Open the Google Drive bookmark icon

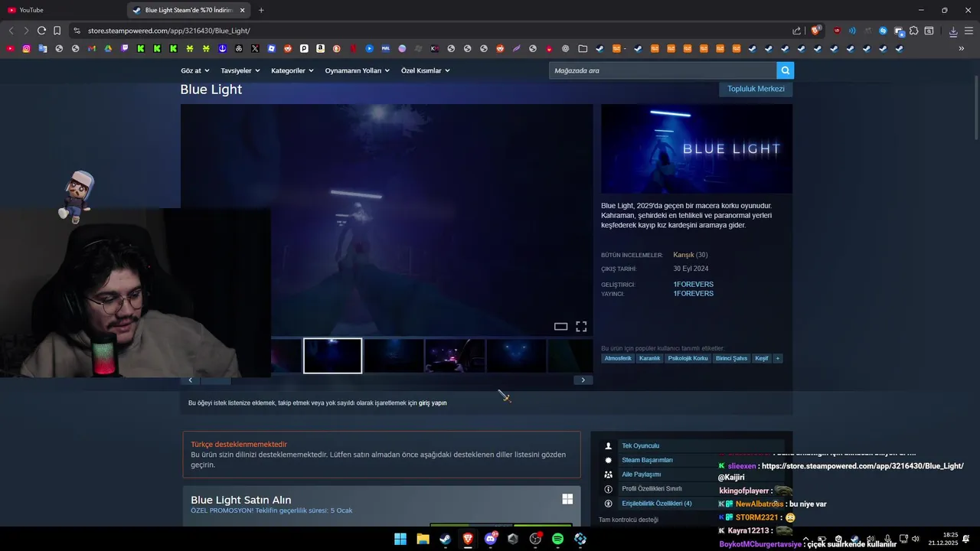(x=108, y=48)
